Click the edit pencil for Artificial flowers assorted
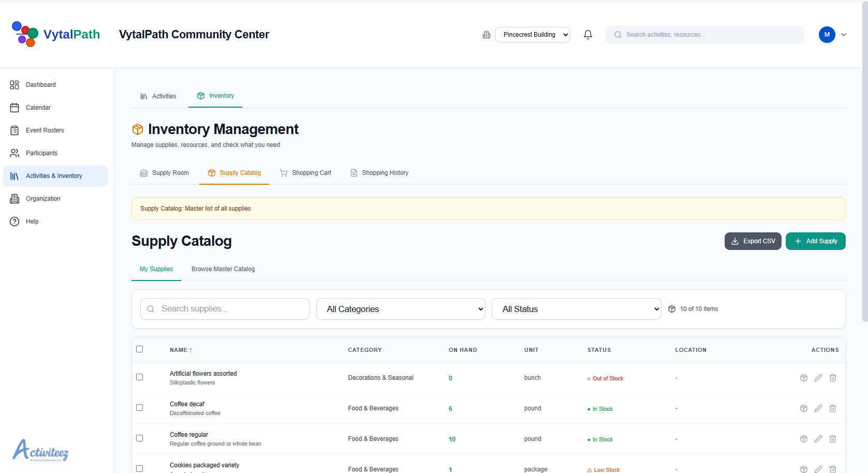Viewport: 868px width, 473px height. (x=818, y=378)
